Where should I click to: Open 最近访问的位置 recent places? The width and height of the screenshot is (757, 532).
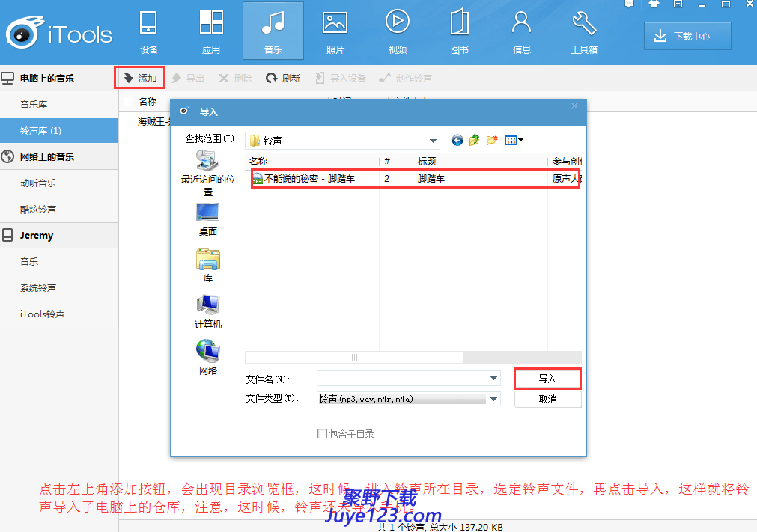tap(208, 173)
